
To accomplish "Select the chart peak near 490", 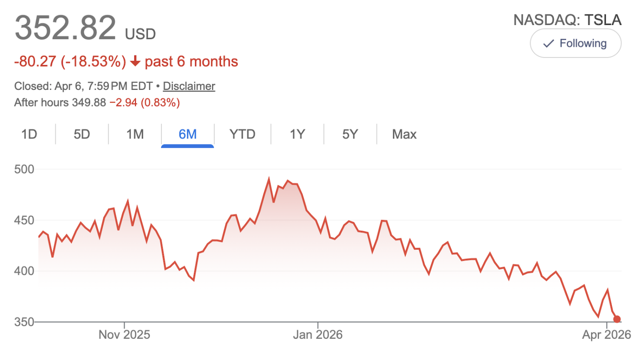I will click(x=270, y=177).
